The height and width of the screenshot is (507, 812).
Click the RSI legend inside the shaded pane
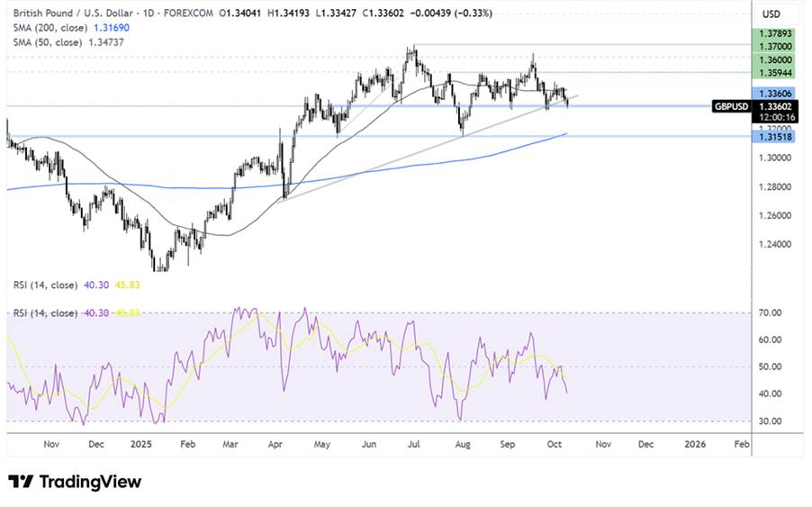click(x=45, y=313)
